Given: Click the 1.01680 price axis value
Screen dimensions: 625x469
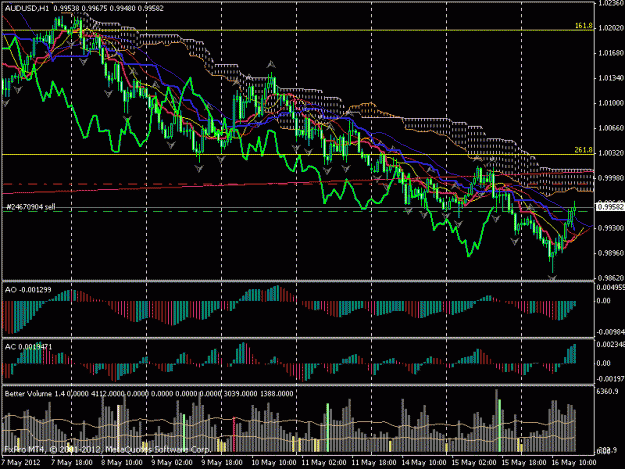Looking at the screenshot, I should (611, 53).
